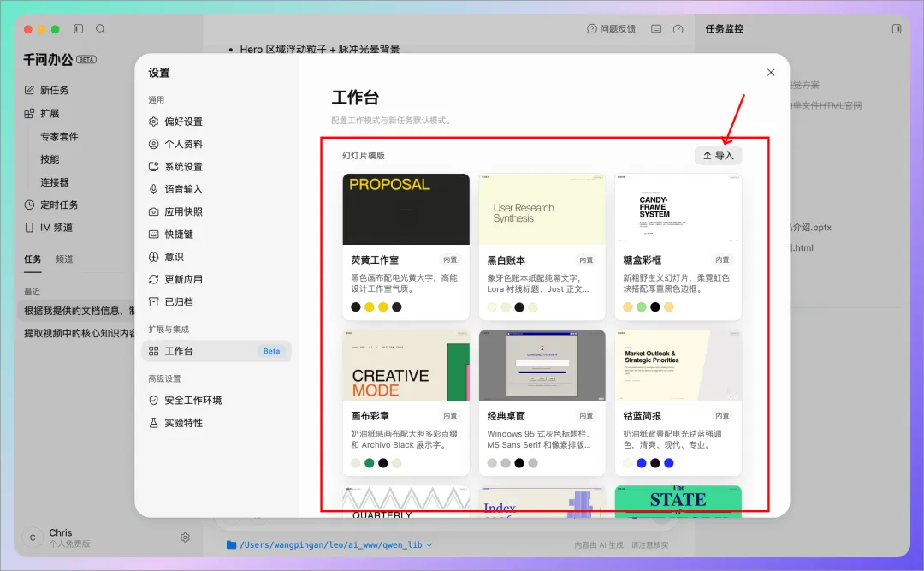The image size is (924, 571).
Task: Click the Beta badge on 工作台
Action: [272, 351]
